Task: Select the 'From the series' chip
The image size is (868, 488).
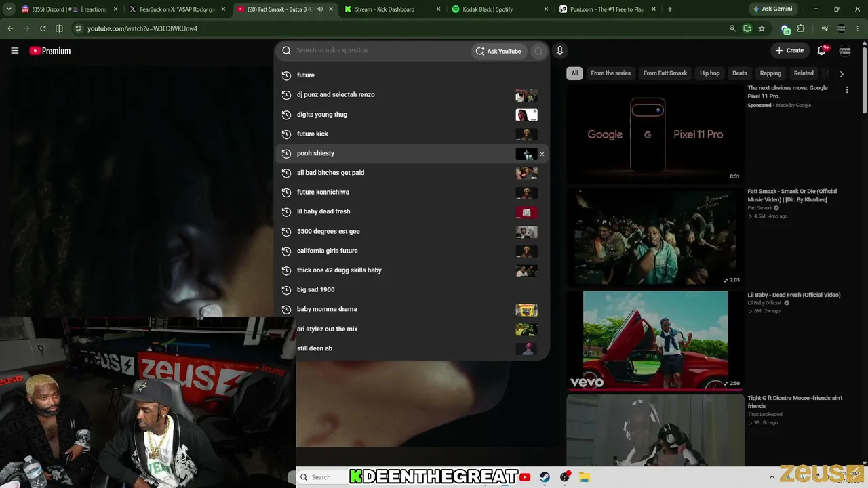Action: pyautogui.click(x=610, y=73)
